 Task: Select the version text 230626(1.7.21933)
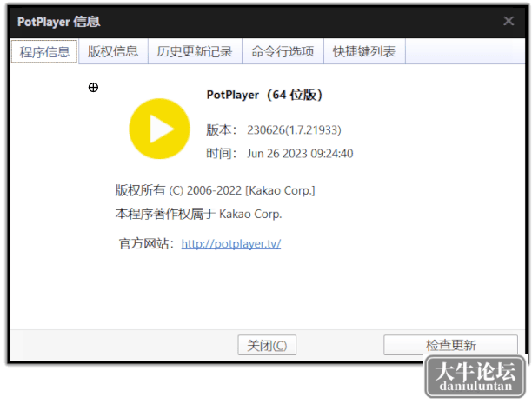point(294,130)
